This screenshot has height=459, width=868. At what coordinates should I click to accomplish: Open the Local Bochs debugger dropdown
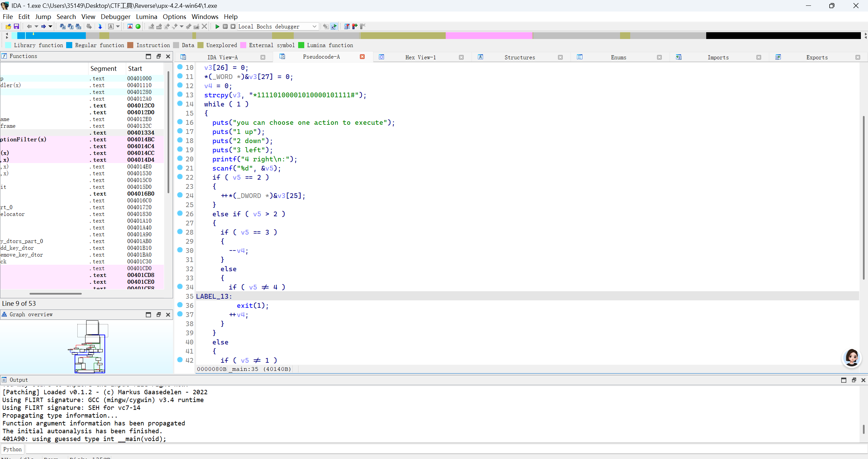click(314, 26)
